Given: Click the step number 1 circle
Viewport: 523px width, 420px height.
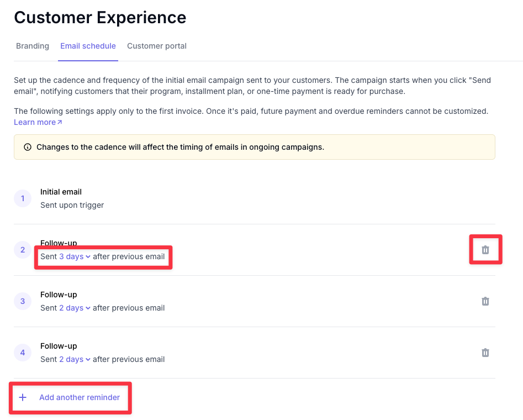Looking at the screenshot, I should point(23,198).
